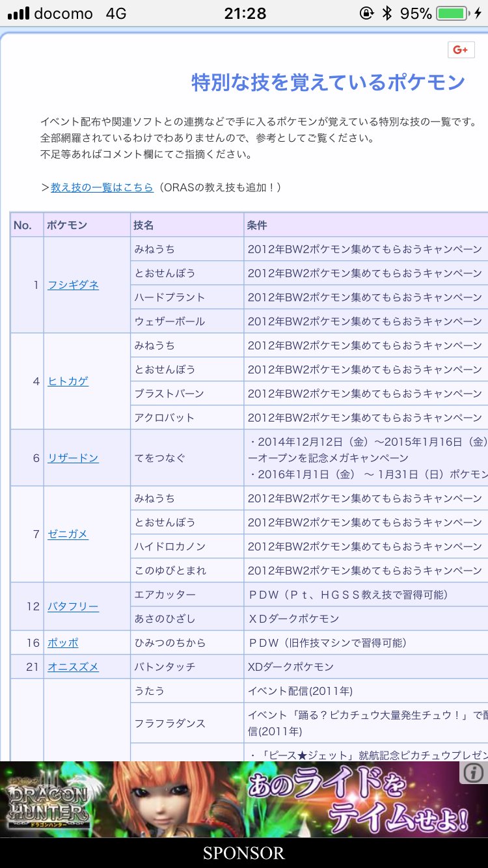Tap the ＸＤダークポケモン cell in バタフリー row
488x868 pixels.
click(366, 619)
